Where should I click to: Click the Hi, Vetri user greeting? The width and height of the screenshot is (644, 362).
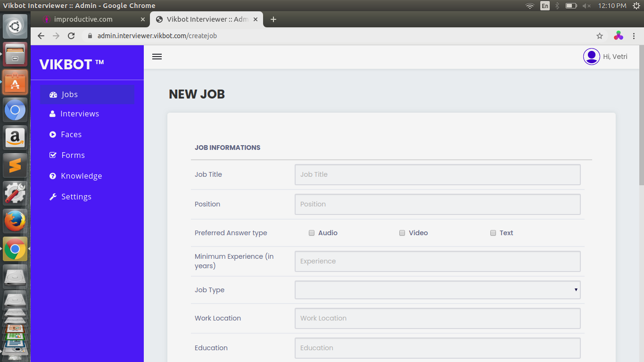(x=615, y=57)
